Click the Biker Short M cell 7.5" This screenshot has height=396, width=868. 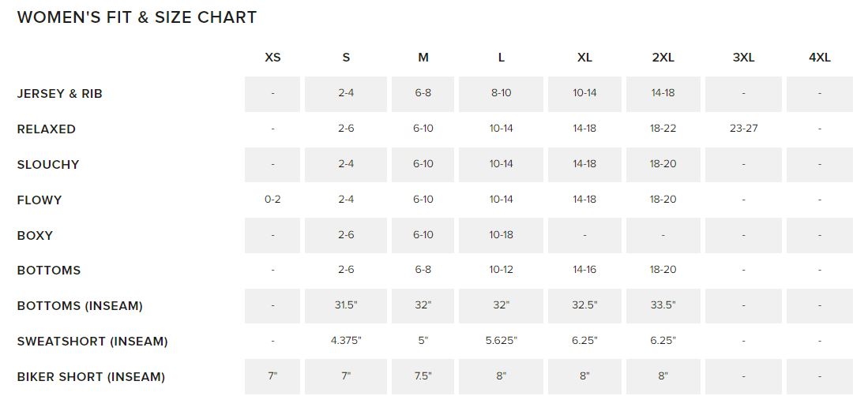423,376
